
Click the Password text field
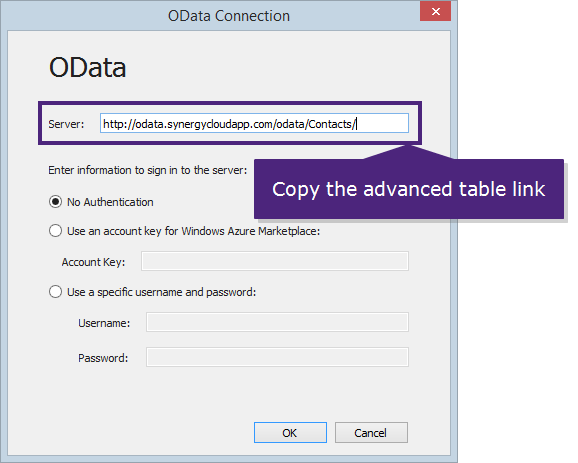[277, 357]
